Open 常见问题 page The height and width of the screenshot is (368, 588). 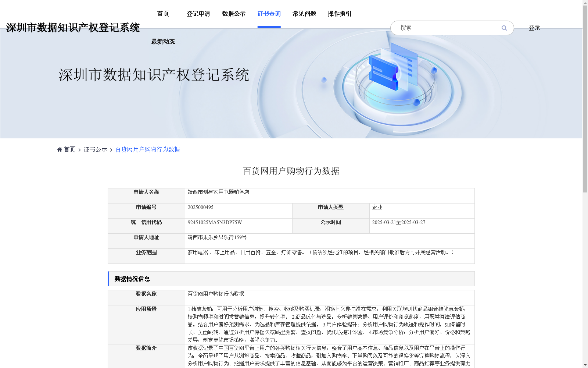click(304, 14)
